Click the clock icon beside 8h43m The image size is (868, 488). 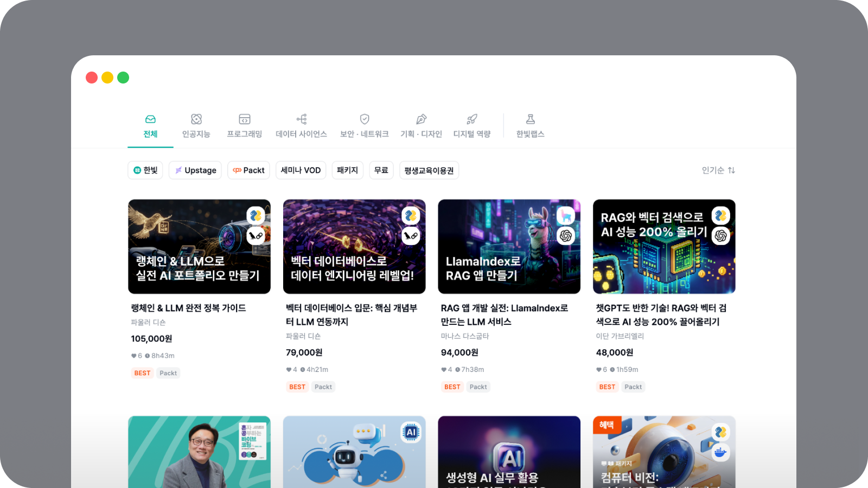148,356
